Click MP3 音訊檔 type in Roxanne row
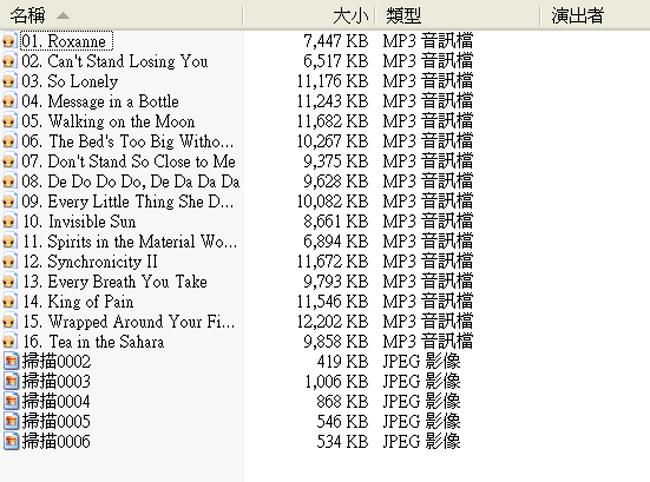 (428, 41)
